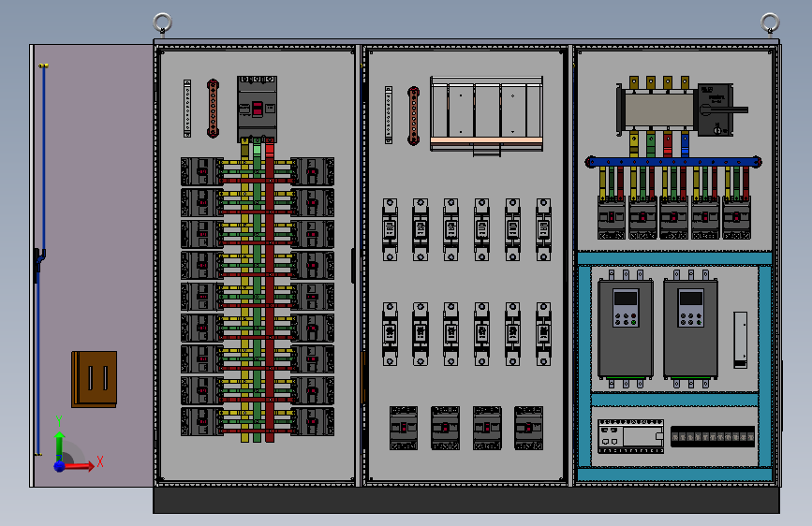Select the rightmost fuse holder in upper fuse row

tap(543, 229)
